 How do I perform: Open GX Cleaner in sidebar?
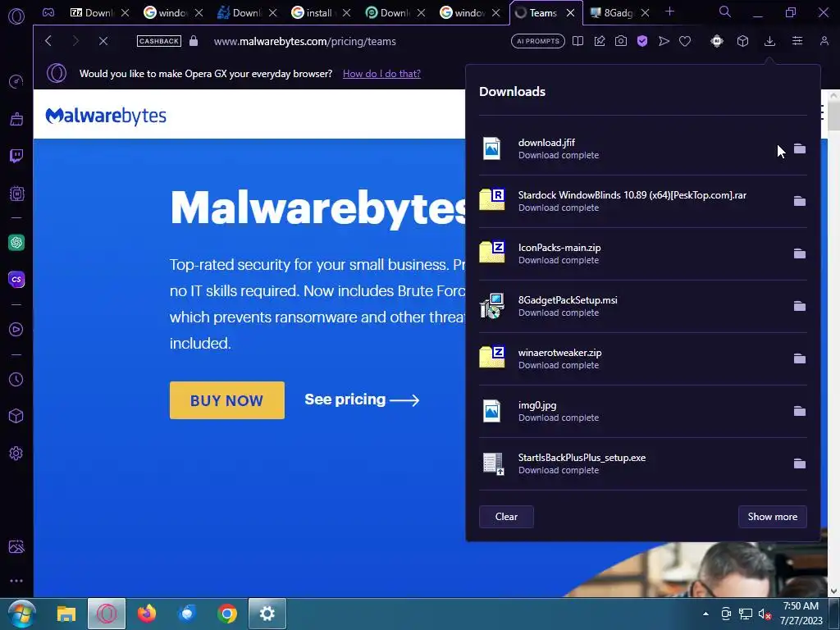point(16,118)
